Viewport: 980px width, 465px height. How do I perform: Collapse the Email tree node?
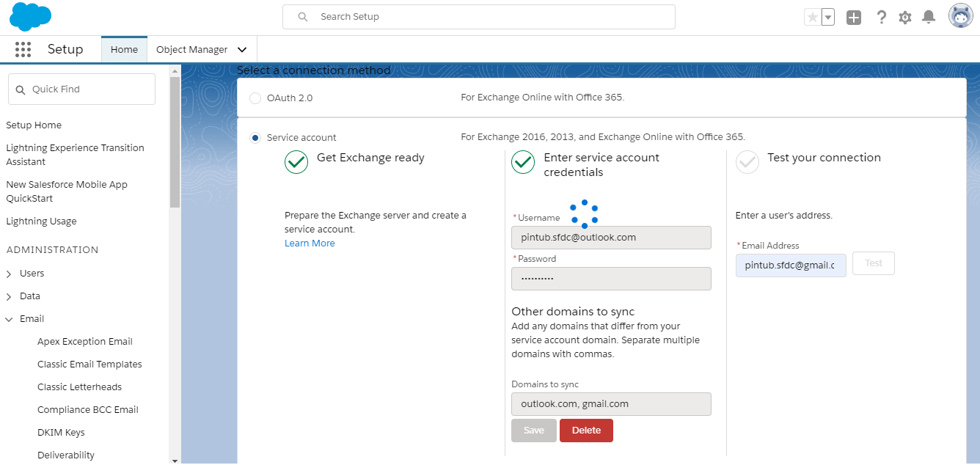coord(9,319)
